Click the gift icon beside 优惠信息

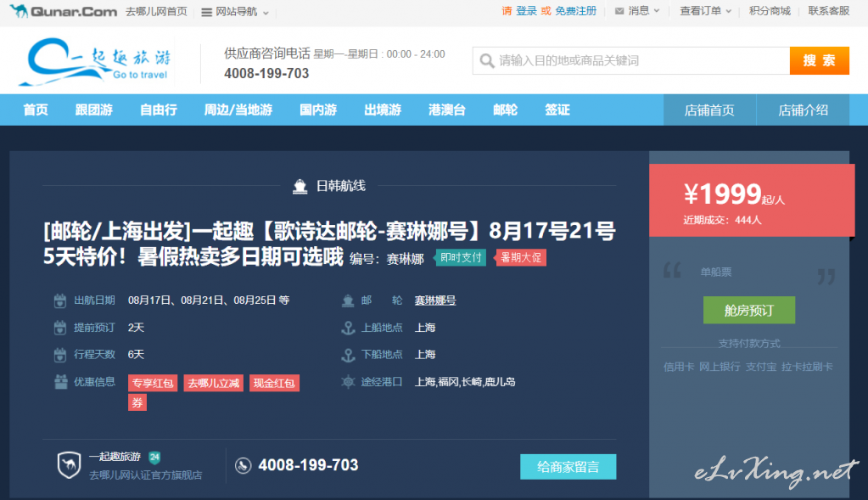click(60, 382)
